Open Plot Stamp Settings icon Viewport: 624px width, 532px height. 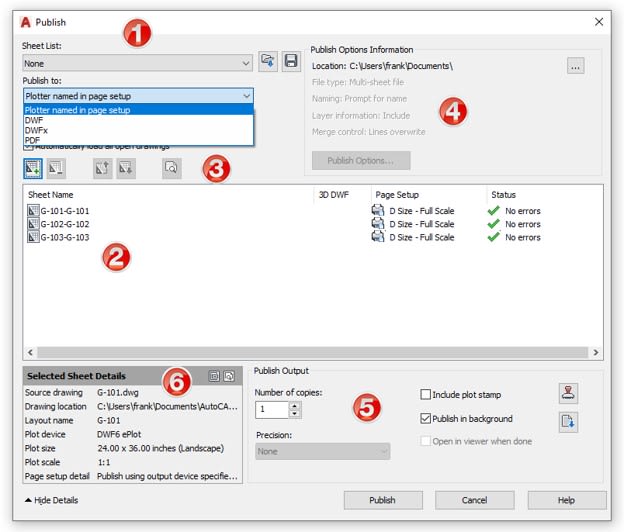coord(568,394)
